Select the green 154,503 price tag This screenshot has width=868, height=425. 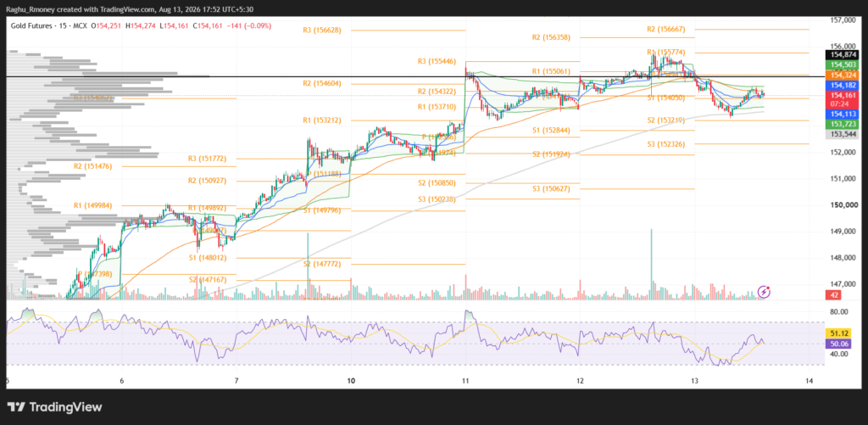(841, 64)
